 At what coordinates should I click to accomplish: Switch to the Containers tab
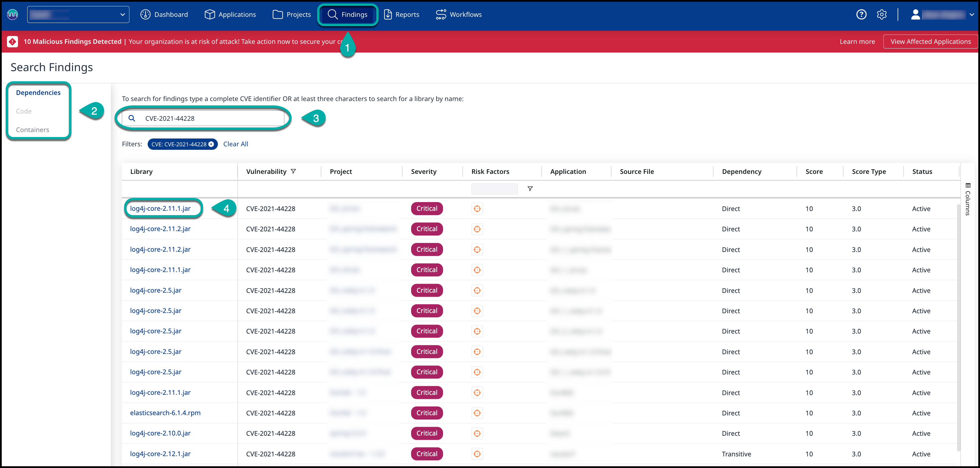(32, 130)
